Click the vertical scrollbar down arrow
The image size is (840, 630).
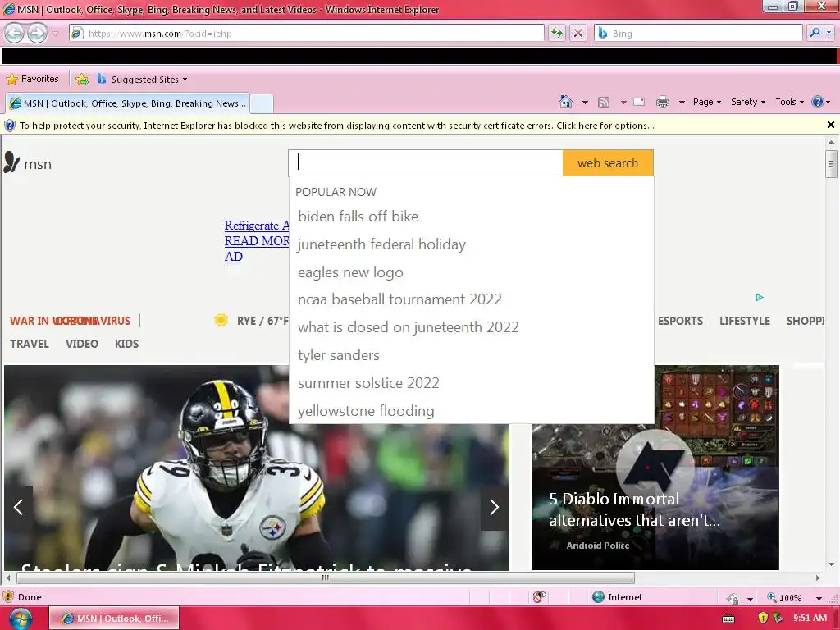click(831, 564)
